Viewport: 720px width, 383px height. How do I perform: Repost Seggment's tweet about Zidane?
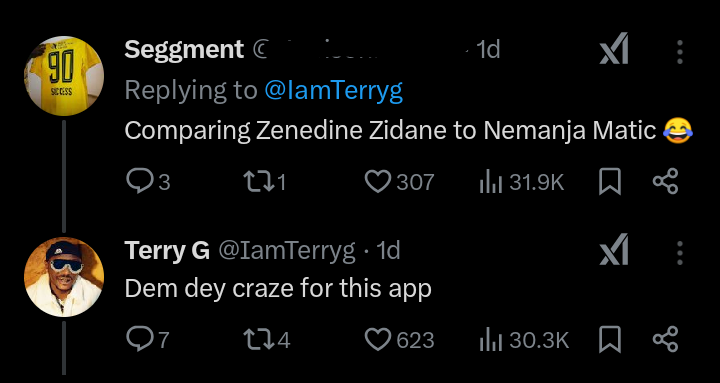click(x=265, y=182)
